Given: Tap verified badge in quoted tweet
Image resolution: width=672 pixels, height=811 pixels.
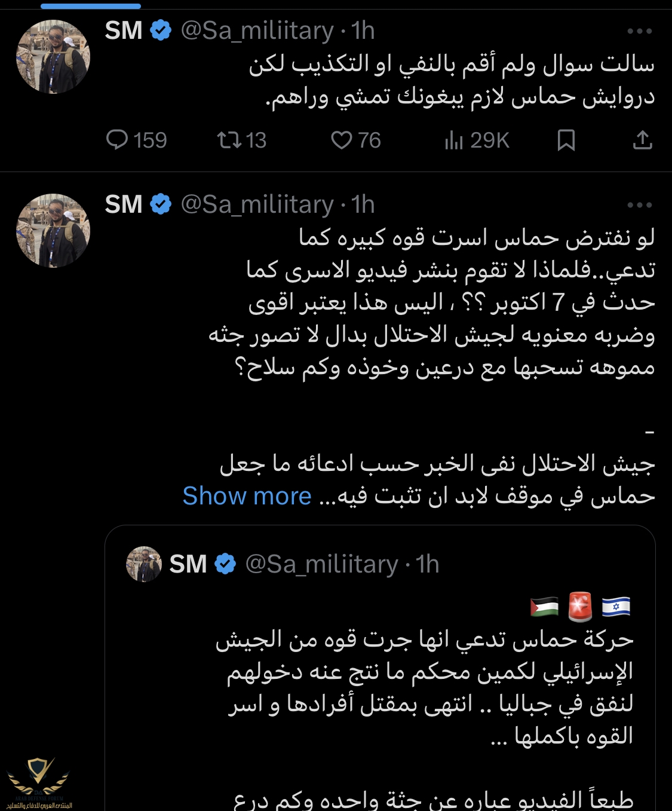Looking at the screenshot, I should coord(225,564).
